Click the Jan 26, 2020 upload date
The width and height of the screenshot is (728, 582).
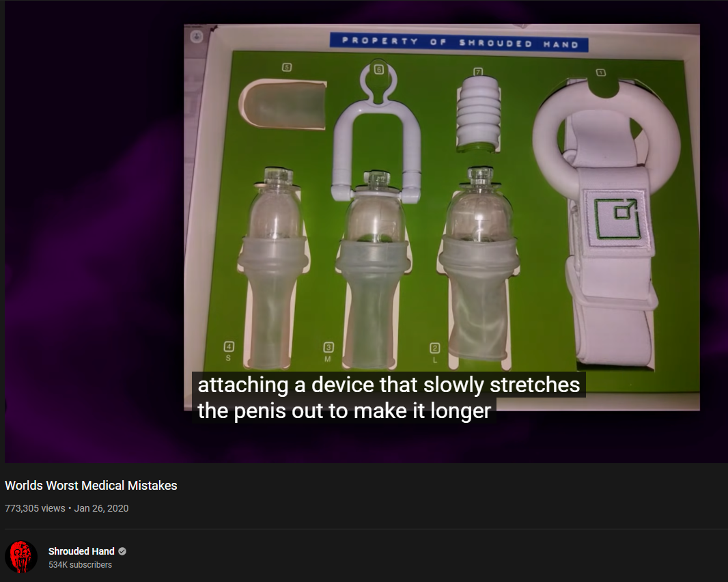pos(101,508)
